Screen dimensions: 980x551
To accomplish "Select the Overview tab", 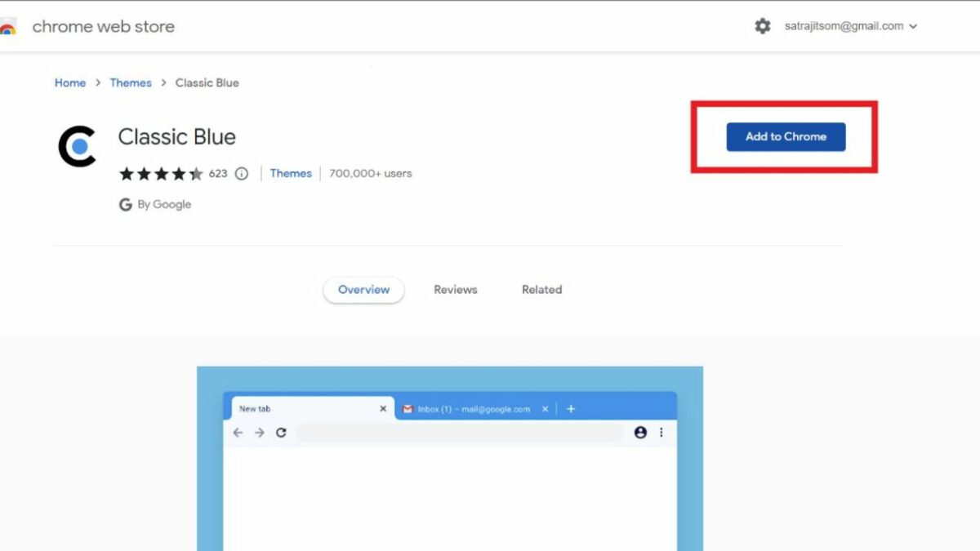I will pyautogui.click(x=363, y=290).
